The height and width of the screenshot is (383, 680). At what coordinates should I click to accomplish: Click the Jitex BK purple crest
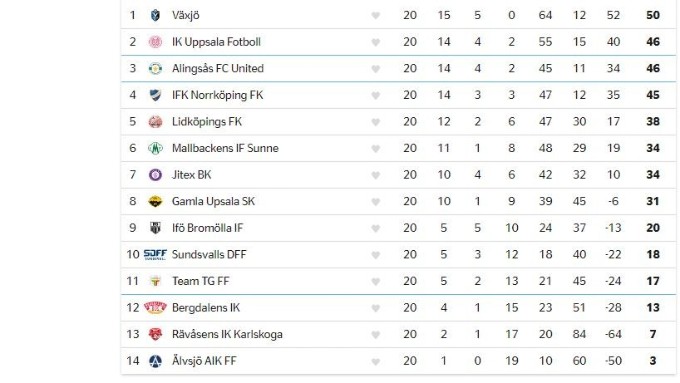point(155,175)
